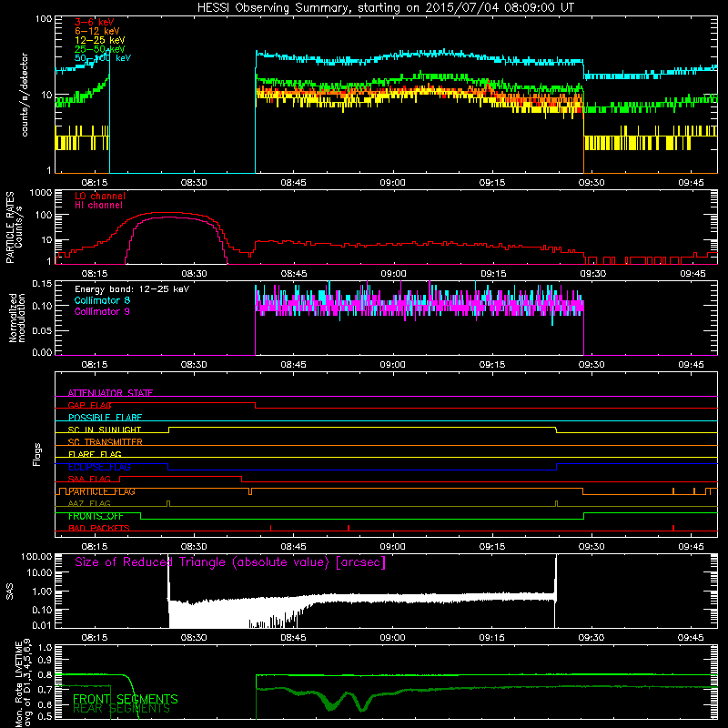Click 09:00 tick under counts panel
Image resolution: width=728 pixels, height=728 pixels.
pyautogui.click(x=392, y=183)
